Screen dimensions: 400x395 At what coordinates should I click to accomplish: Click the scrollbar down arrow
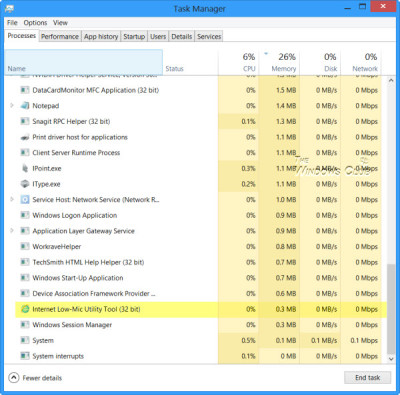click(x=391, y=359)
